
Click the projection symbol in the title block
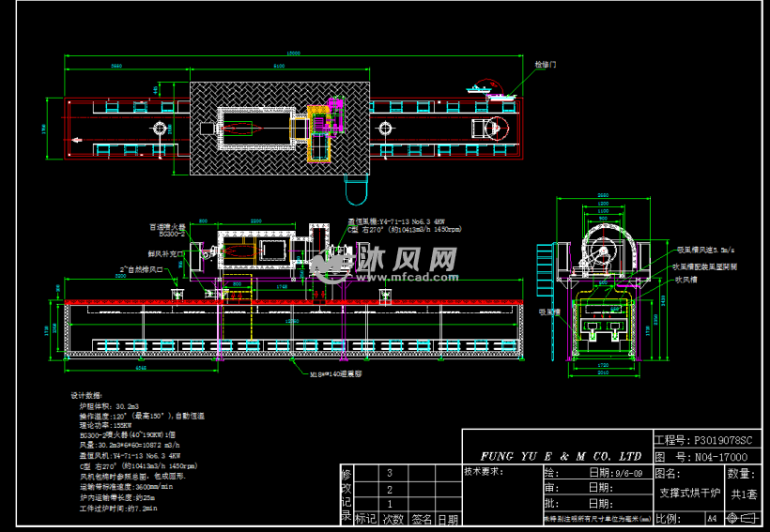tap(747, 518)
